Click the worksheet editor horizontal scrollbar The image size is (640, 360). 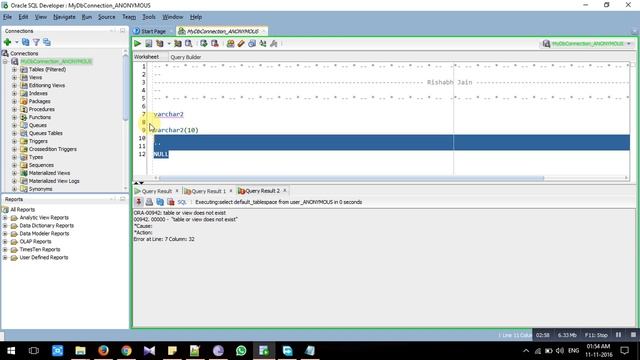351,178
